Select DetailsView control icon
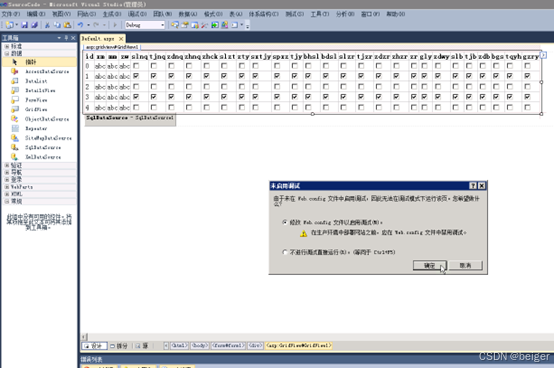This screenshot has height=368, width=554. point(14,91)
